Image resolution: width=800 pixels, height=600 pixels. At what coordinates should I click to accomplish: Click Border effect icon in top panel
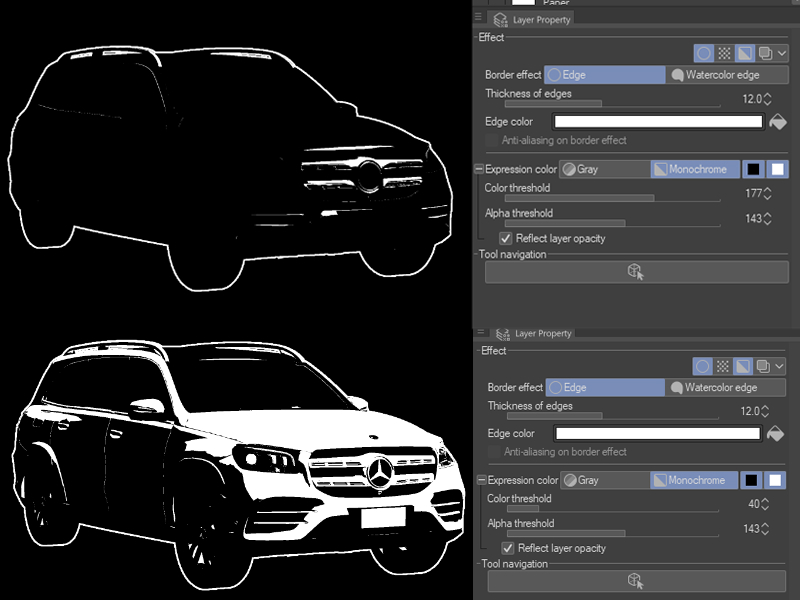click(x=704, y=53)
